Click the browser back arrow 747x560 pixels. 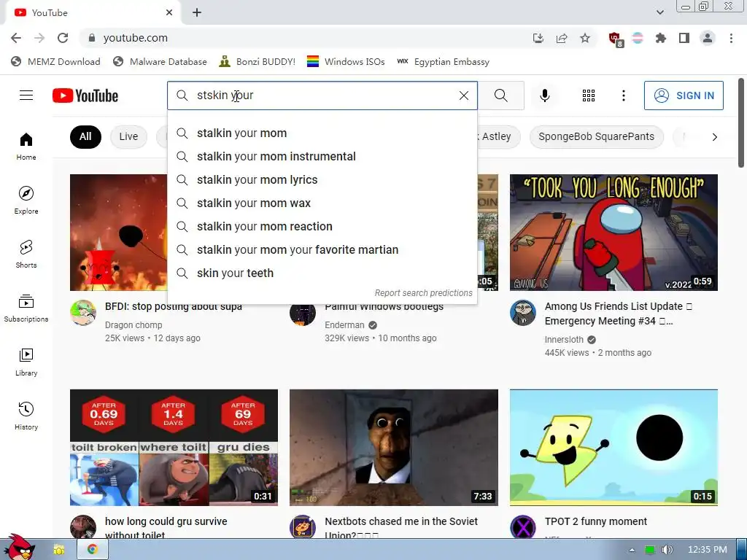tap(16, 38)
